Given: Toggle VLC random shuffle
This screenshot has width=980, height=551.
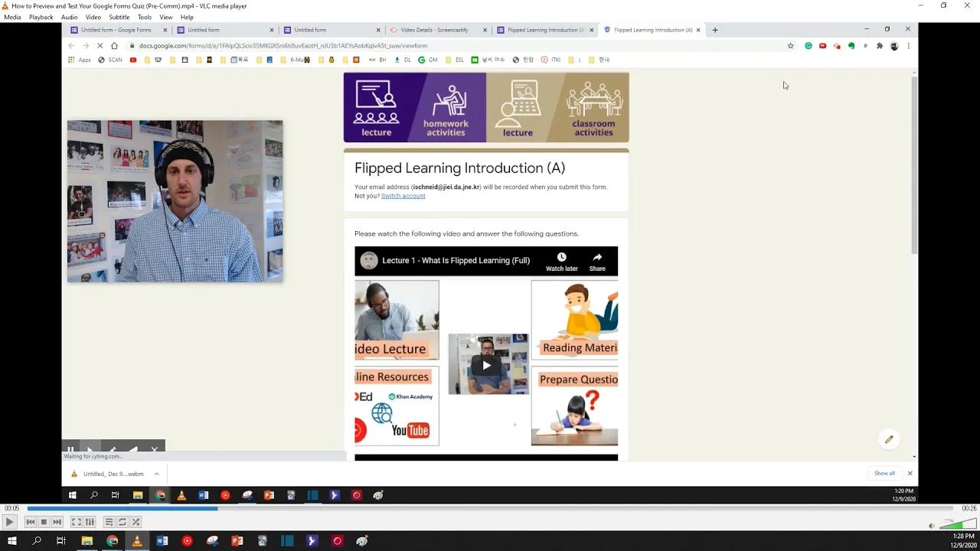Looking at the screenshot, I should click(136, 522).
